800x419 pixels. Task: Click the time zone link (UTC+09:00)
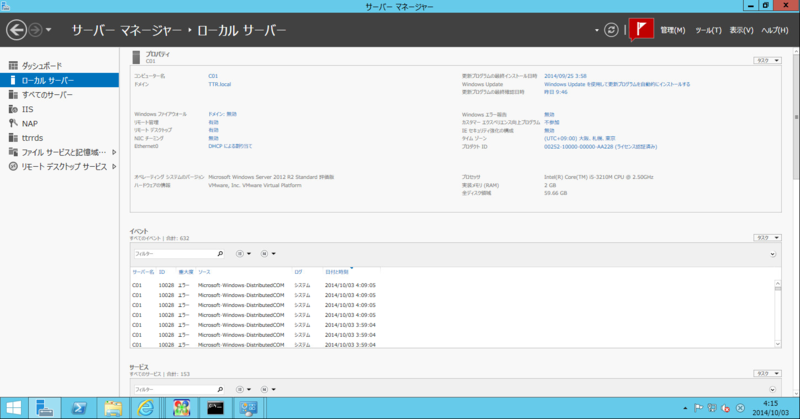click(x=580, y=138)
